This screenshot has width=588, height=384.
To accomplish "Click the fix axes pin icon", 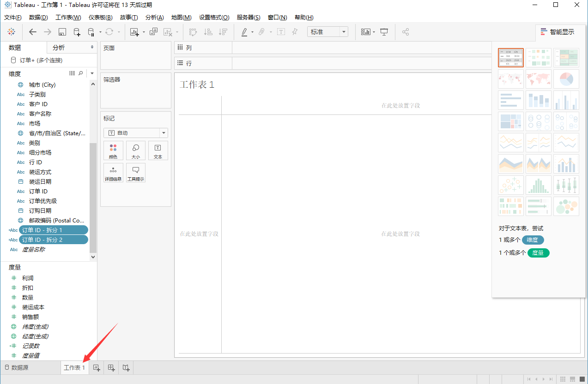I will click(295, 32).
